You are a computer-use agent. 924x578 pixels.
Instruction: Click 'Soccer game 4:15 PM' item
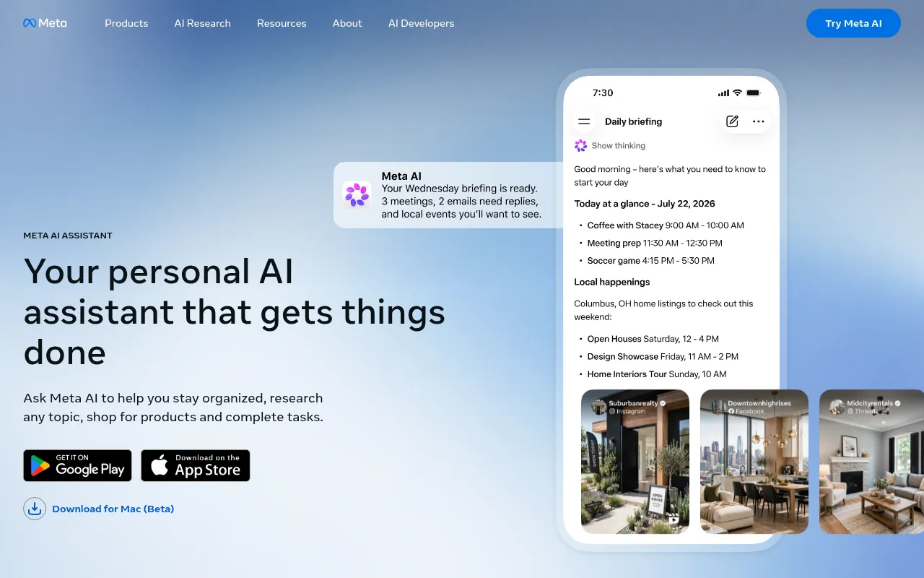651,260
